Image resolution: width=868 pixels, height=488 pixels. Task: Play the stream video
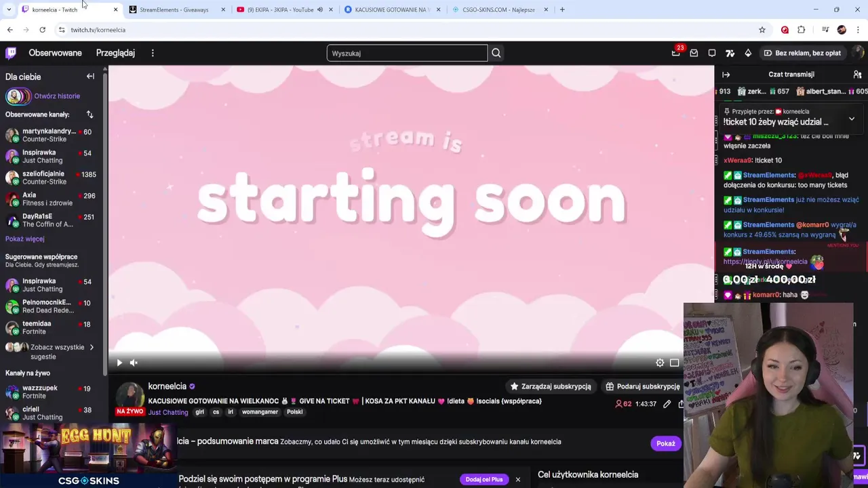[x=119, y=363]
